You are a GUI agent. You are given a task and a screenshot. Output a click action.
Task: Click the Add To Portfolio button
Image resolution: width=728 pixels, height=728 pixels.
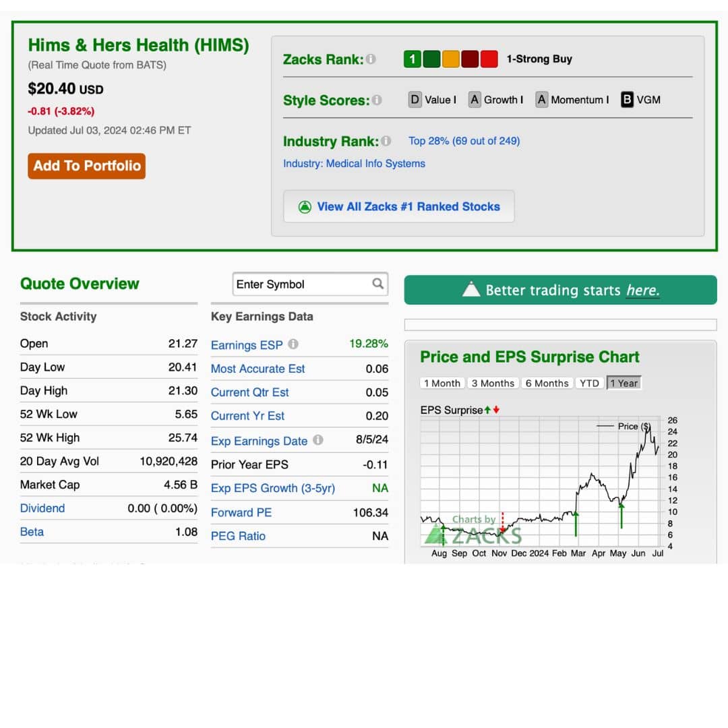(87, 166)
